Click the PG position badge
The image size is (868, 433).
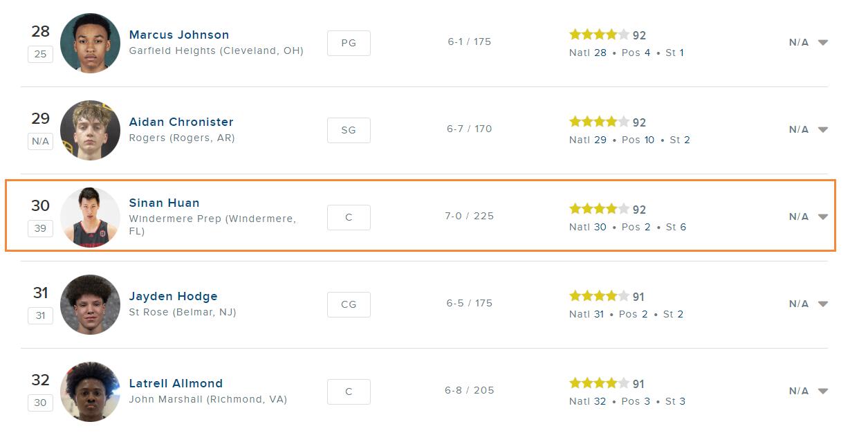click(349, 43)
